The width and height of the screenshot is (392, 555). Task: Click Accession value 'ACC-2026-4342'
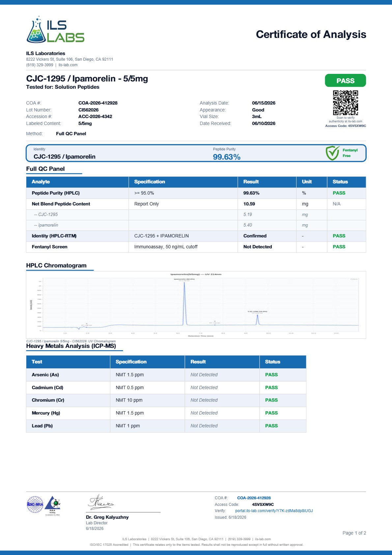click(95, 116)
